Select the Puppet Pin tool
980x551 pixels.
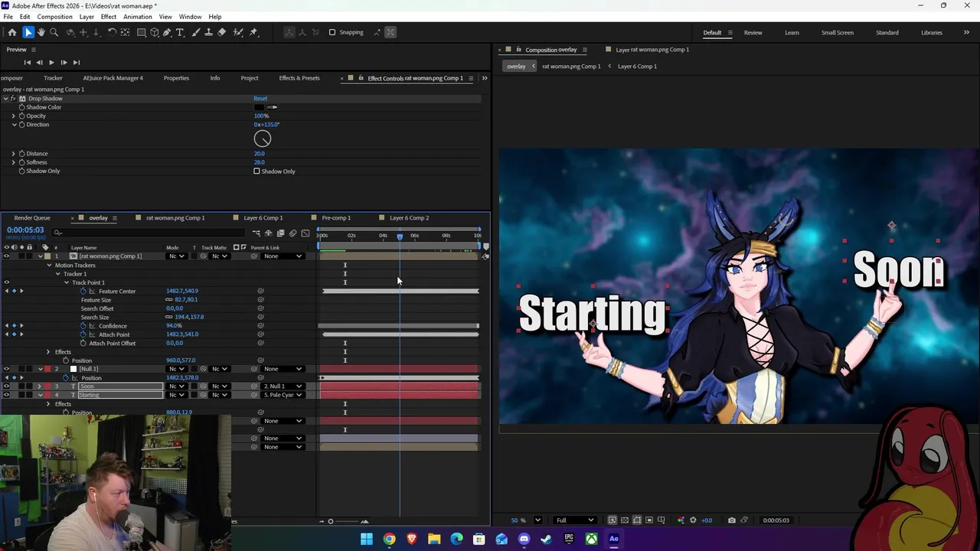tap(253, 32)
